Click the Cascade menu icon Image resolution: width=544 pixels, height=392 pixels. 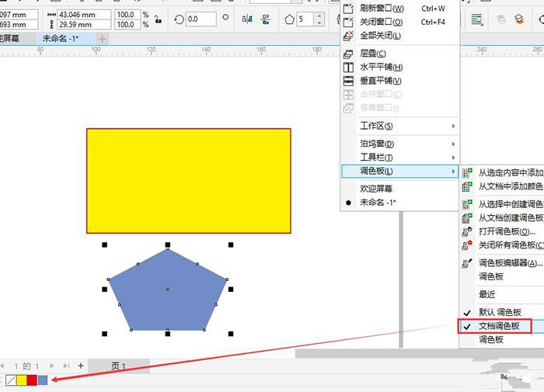point(348,54)
